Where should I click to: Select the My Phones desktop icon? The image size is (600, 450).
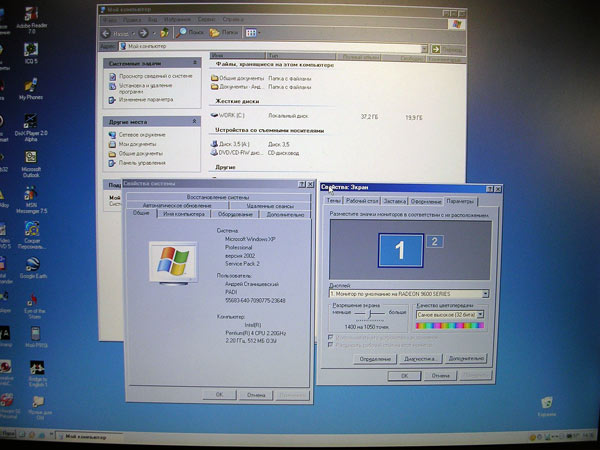pos(31,88)
